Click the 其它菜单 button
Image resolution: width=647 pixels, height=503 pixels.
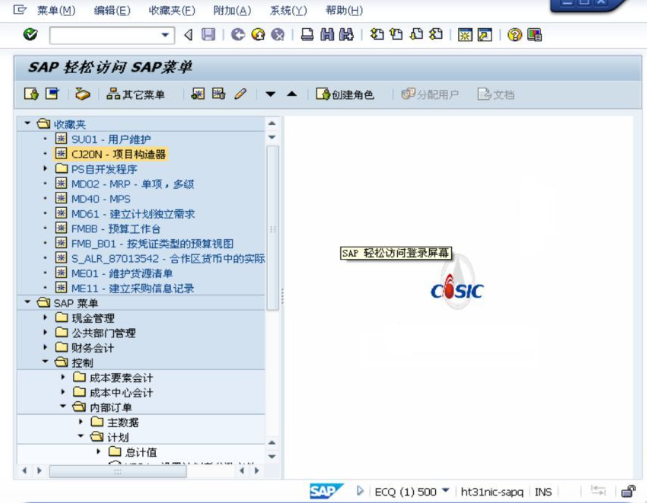point(136,94)
